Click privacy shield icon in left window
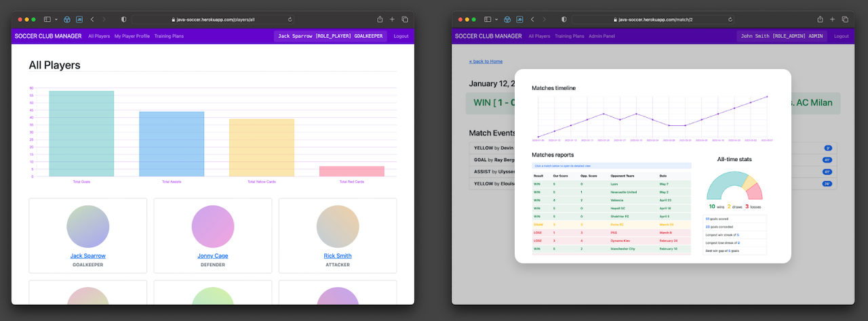The height and width of the screenshot is (321, 868). (123, 20)
